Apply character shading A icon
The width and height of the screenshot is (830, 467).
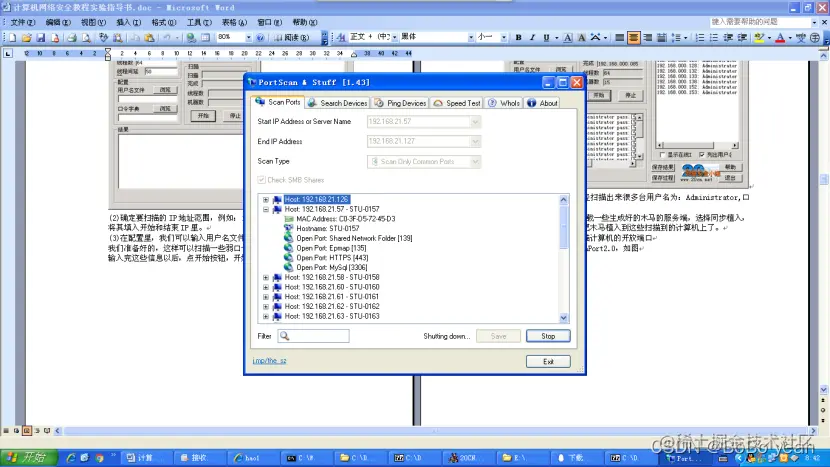pyautogui.click(x=581, y=38)
